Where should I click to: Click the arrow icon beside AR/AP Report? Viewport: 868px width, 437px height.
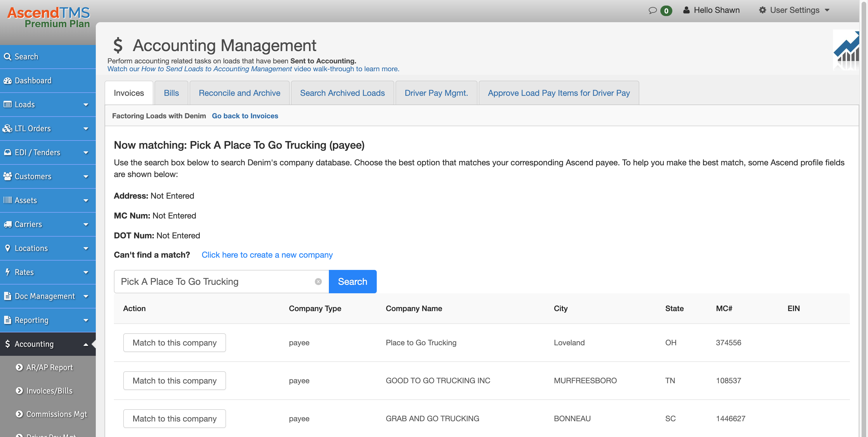click(x=19, y=367)
